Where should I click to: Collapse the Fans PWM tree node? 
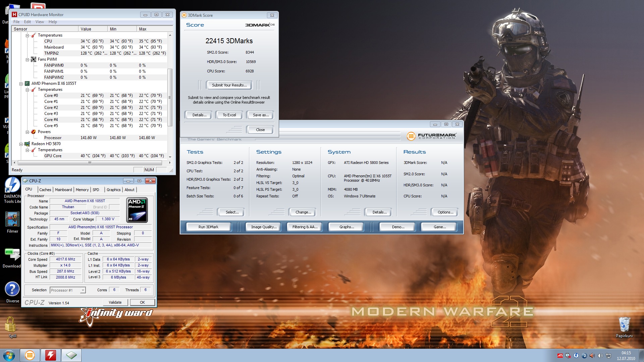coord(28,59)
